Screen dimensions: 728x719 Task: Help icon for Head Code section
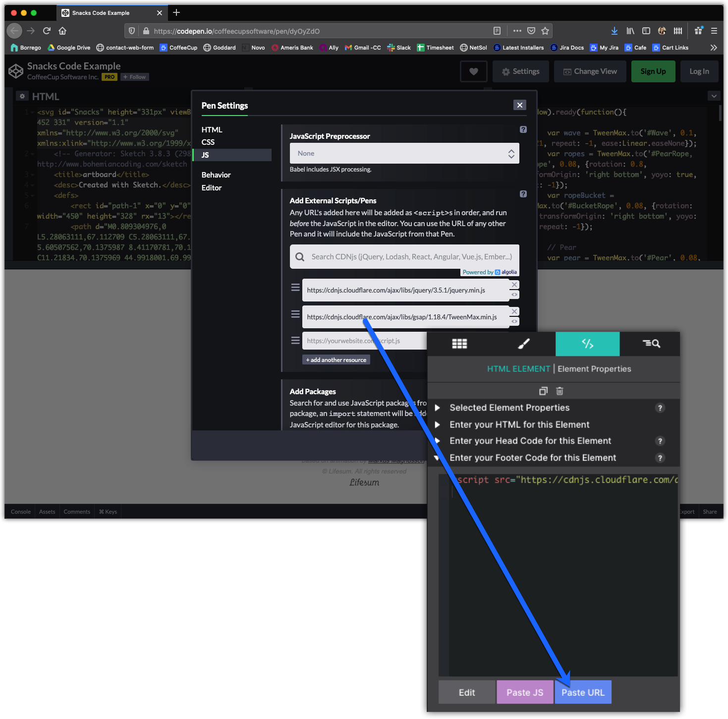[660, 441]
